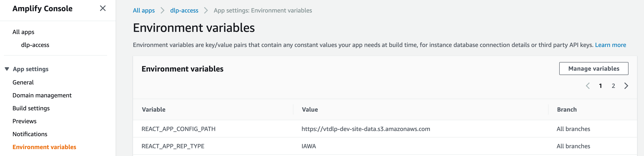Open page 2 of environment variables
This screenshot has height=156, width=644.
coord(613,86)
